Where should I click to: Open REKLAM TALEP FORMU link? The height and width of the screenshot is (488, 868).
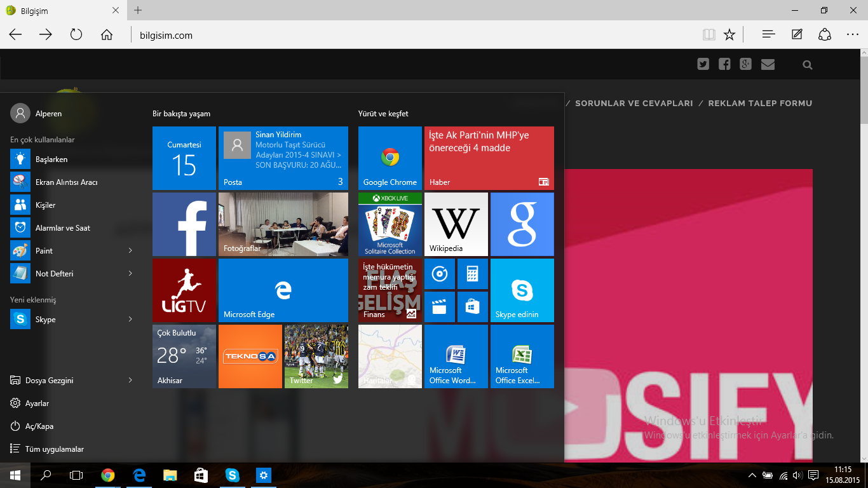tap(760, 103)
